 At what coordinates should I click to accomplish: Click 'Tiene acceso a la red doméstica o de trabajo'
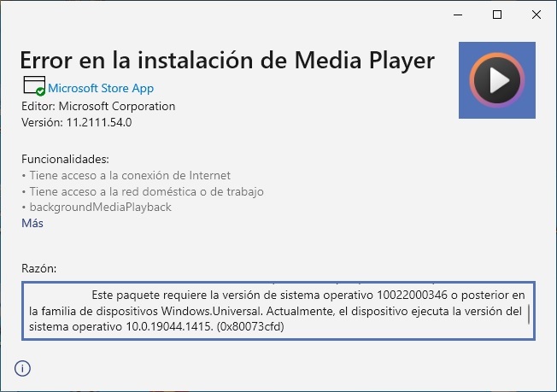coord(147,192)
